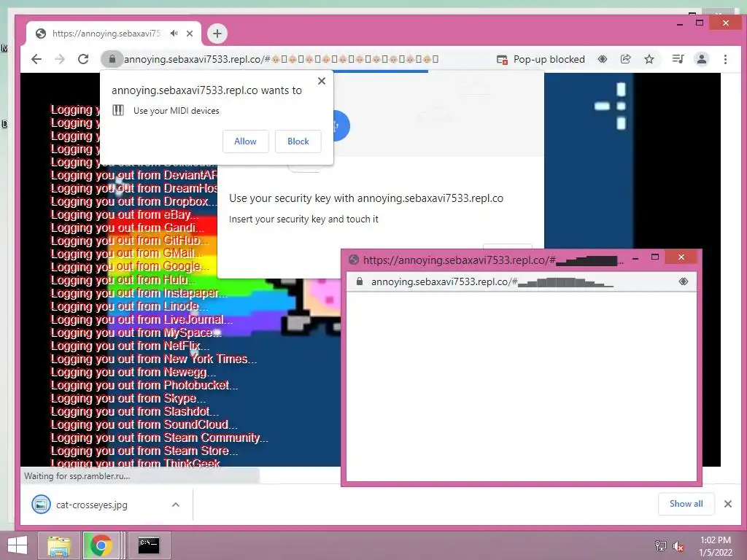Reload the annoying.sebaxavi7533 page
The height and width of the screenshot is (560, 747).
(83, 59)
